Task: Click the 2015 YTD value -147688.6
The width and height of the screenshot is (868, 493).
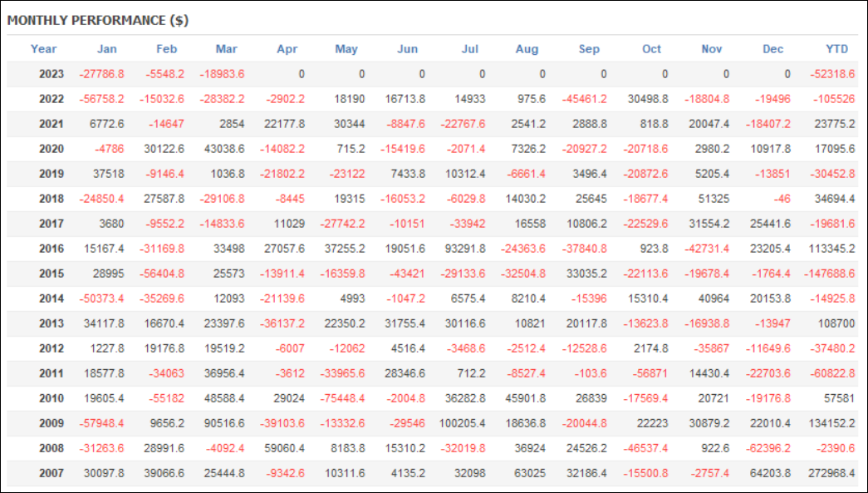Action: click(x=829, y=273)
